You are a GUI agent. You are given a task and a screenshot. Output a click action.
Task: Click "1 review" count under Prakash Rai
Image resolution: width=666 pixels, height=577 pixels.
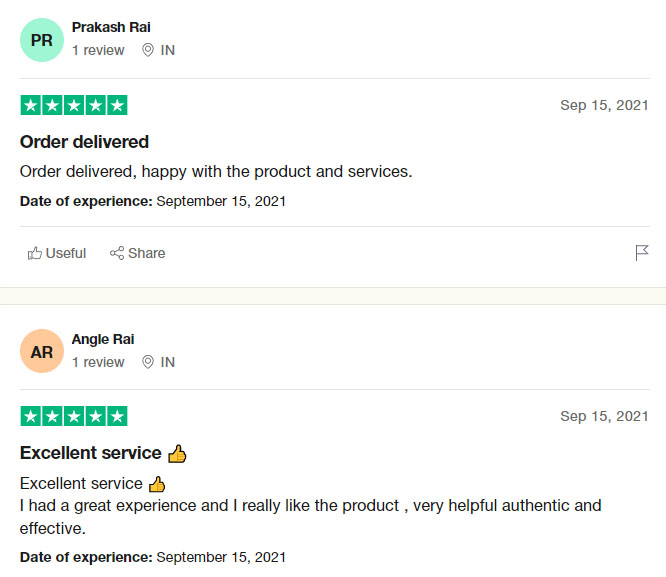[x=98, y=50]
